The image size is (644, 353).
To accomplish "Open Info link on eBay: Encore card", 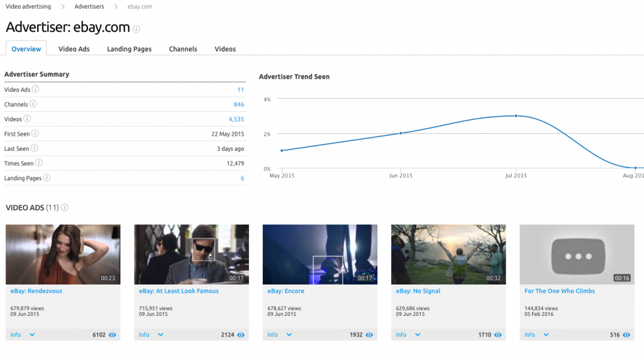I will [x=273, y=335].
